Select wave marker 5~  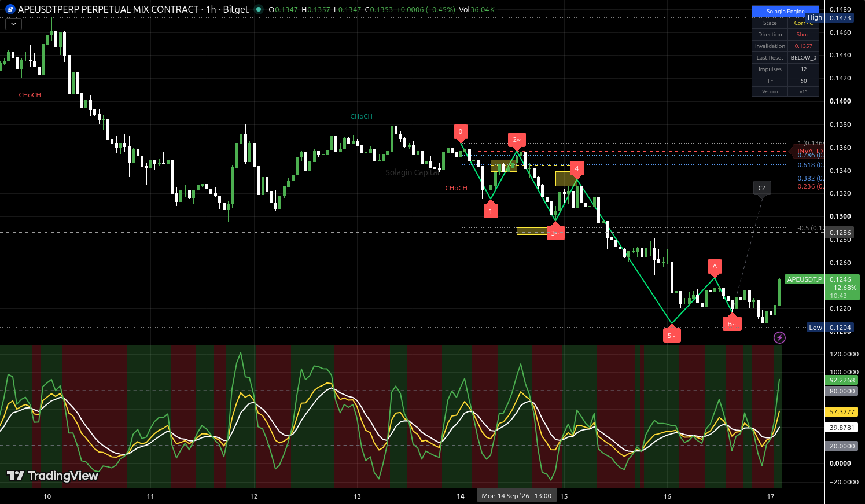[x=672, y=334]
